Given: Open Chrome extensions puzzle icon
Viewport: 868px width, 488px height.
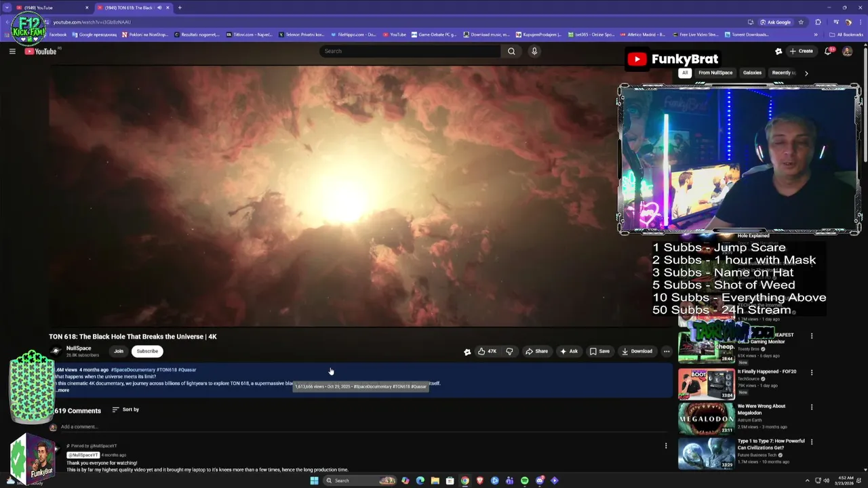Looking at the screenshot, I should click(818, 22).
